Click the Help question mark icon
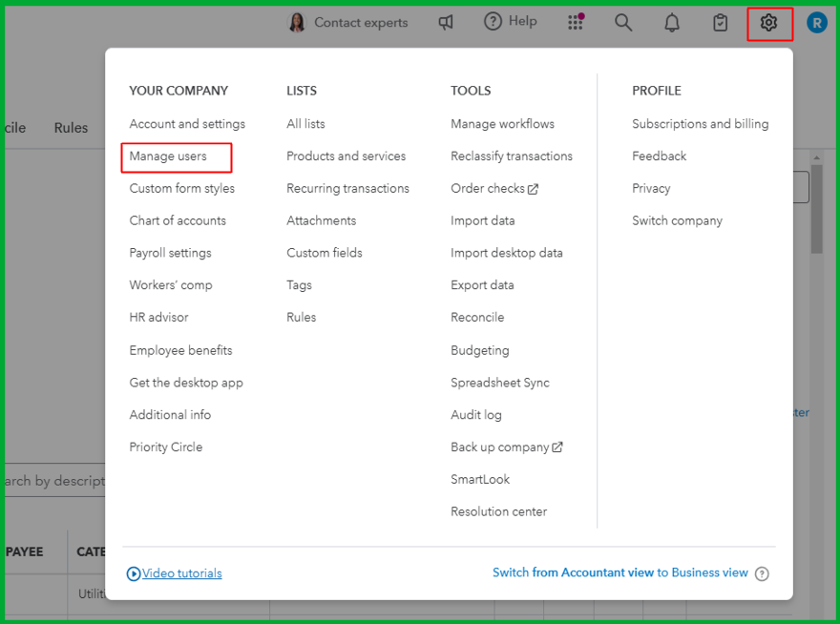 pos(493,21)
